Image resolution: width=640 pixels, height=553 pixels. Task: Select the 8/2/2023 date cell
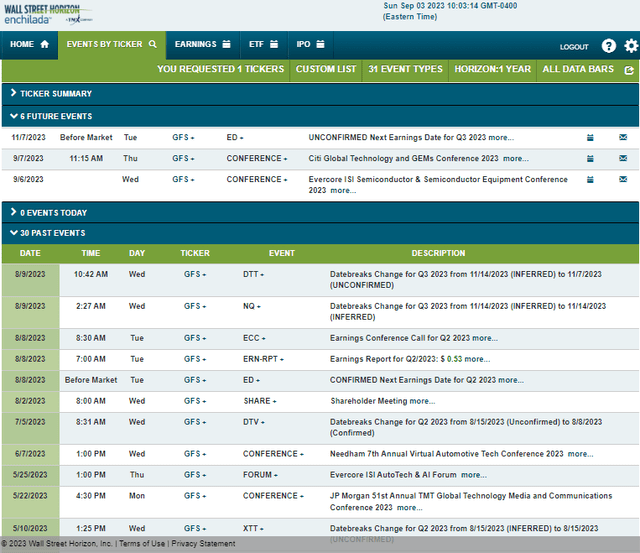(30, 401)
